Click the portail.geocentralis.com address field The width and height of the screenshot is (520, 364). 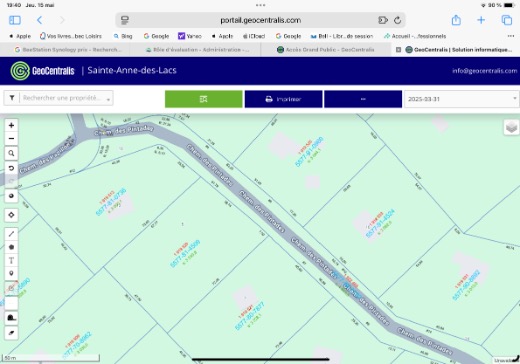(x=260, y=20)
